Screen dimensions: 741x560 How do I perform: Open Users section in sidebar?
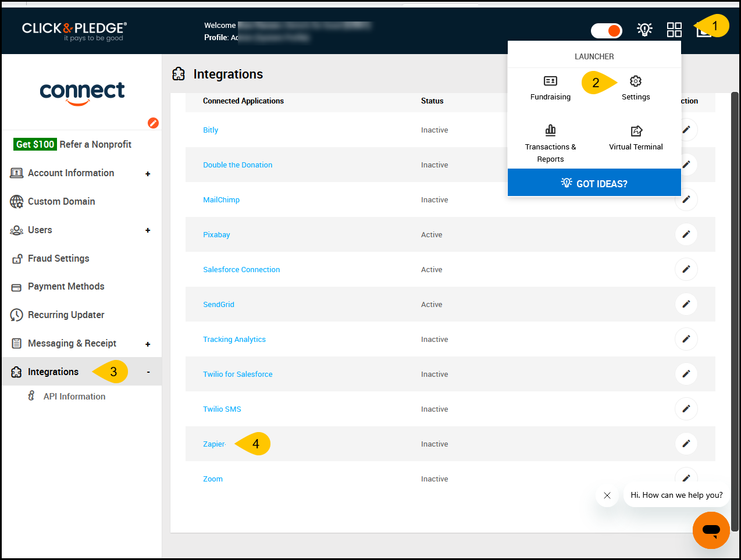[40, 230]
